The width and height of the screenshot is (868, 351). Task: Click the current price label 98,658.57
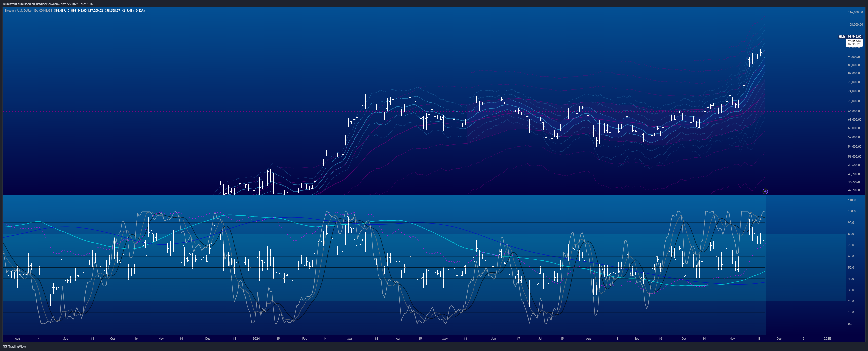point(854,41)
